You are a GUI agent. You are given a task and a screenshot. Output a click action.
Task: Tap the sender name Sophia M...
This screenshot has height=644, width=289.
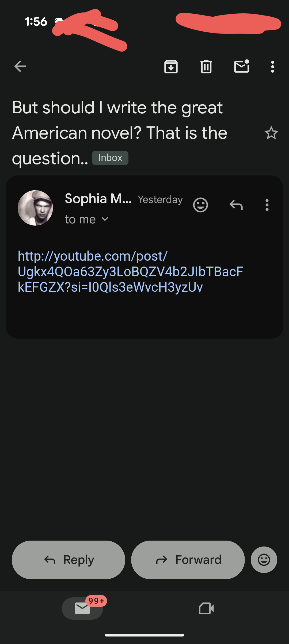coord(98,199)
